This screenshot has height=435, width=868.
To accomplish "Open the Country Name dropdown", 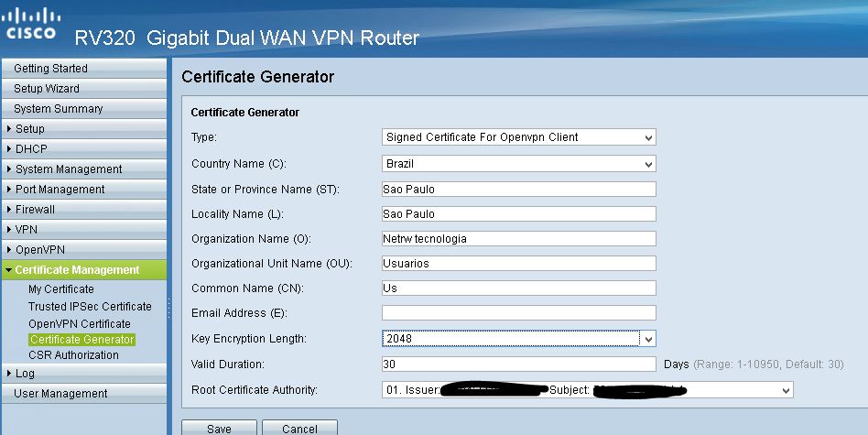I will click(519, 164).
